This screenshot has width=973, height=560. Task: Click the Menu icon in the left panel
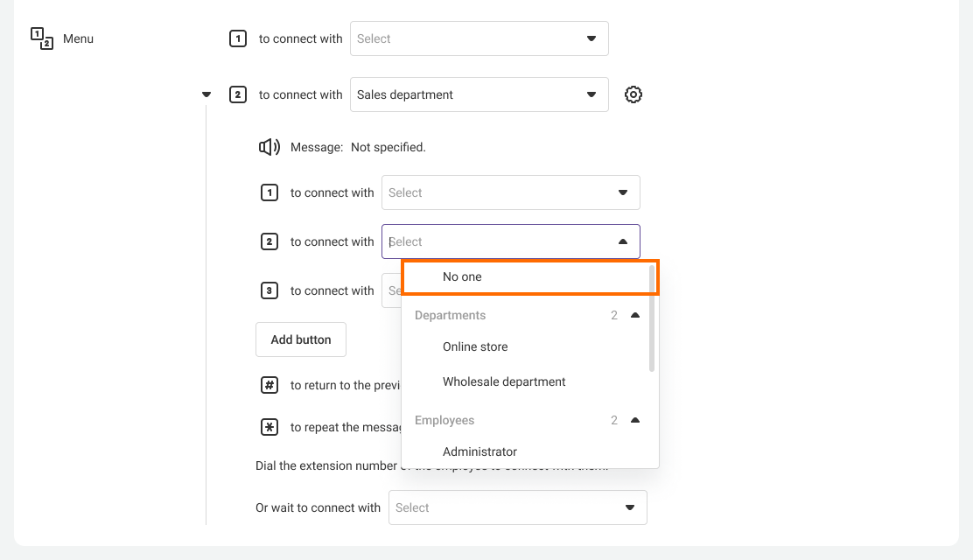[42, 38]
